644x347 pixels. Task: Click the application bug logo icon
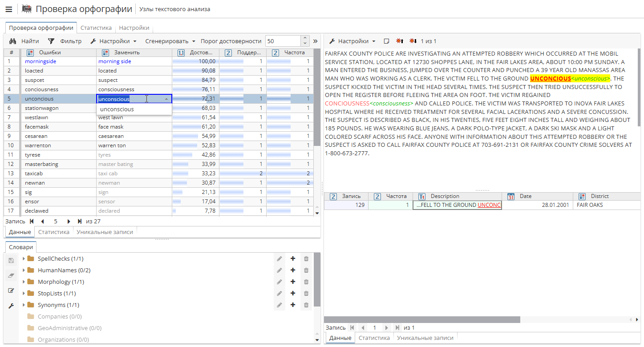(27, 9)
